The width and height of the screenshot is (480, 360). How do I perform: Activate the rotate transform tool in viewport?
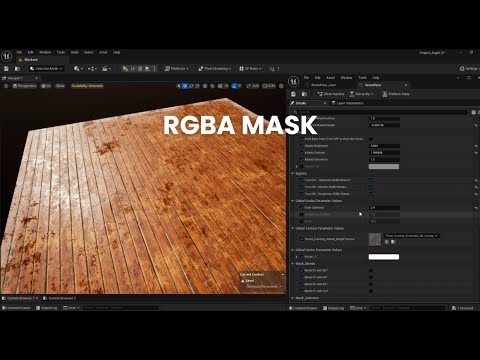(x=191, y=86)
